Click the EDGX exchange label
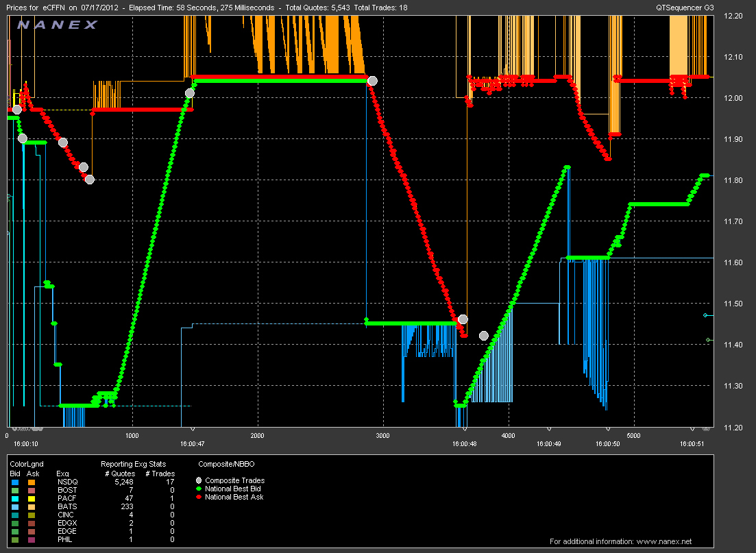 tap(67, 523)
